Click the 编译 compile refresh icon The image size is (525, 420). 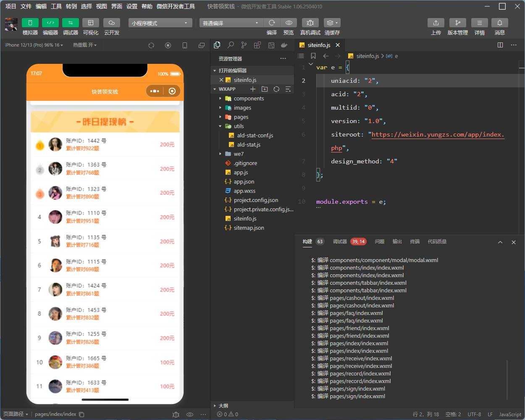(272, 23)
